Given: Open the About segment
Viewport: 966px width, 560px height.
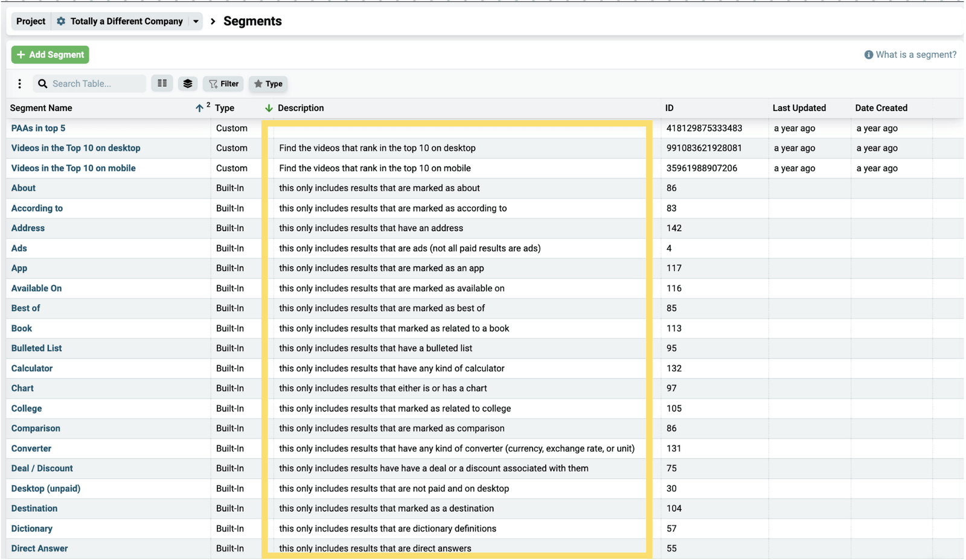Looking at the screenshot, I should [x=23, y=188].
